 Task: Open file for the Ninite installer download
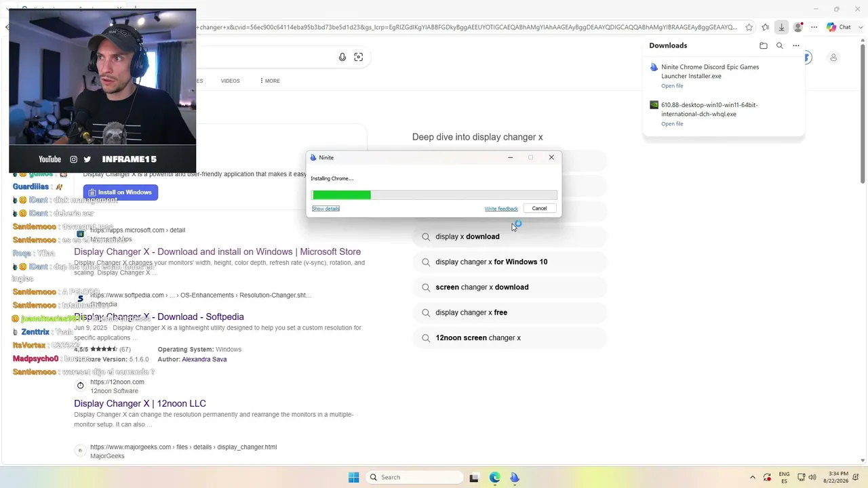click(x=672, y=86)
